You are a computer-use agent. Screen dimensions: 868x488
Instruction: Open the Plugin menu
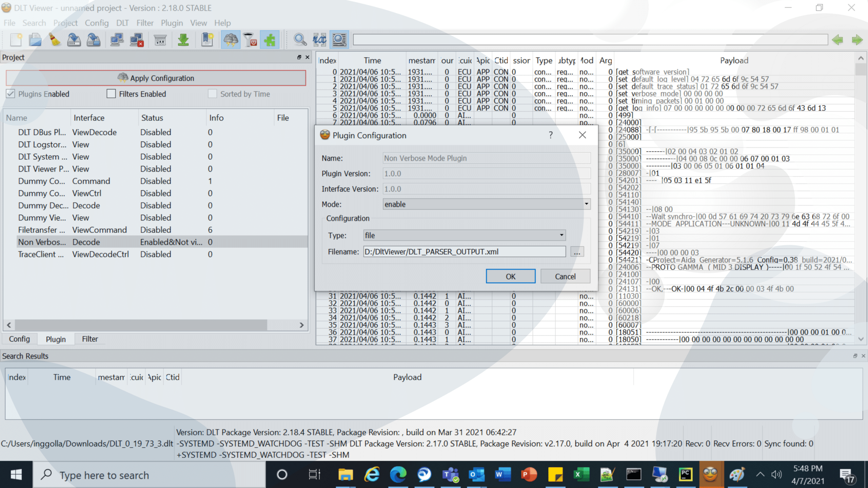point(172,23)
